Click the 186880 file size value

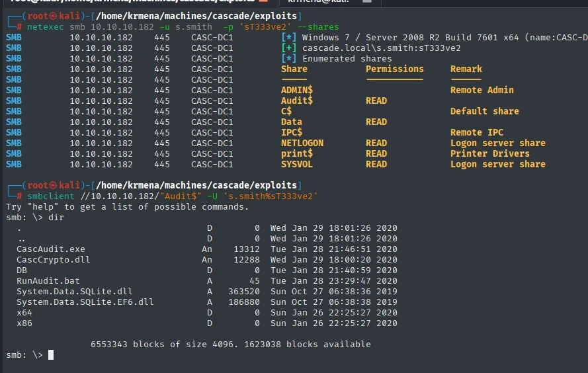point(244,302)
